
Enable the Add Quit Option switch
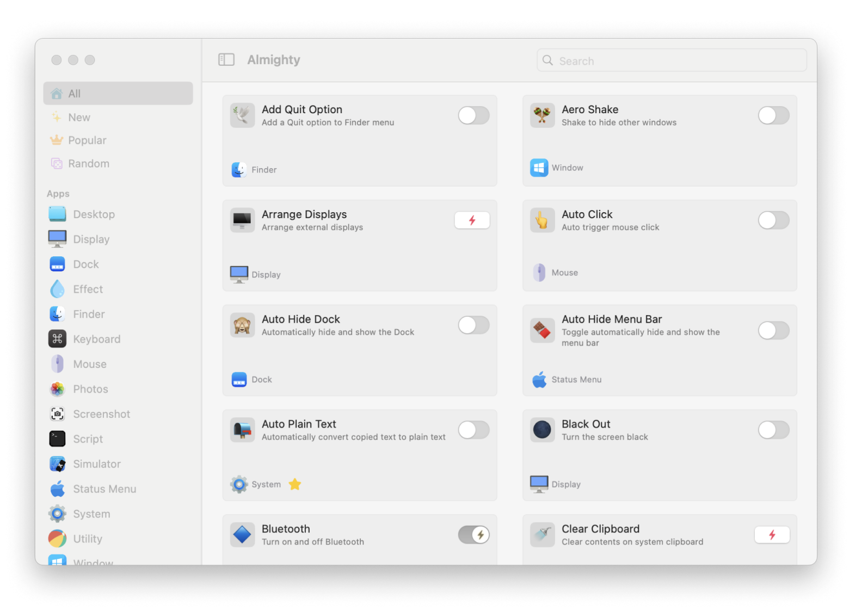click(473, 115)
